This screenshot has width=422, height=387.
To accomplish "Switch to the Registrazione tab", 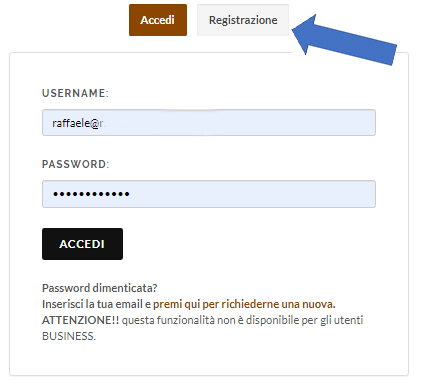I will click(243, 20).
